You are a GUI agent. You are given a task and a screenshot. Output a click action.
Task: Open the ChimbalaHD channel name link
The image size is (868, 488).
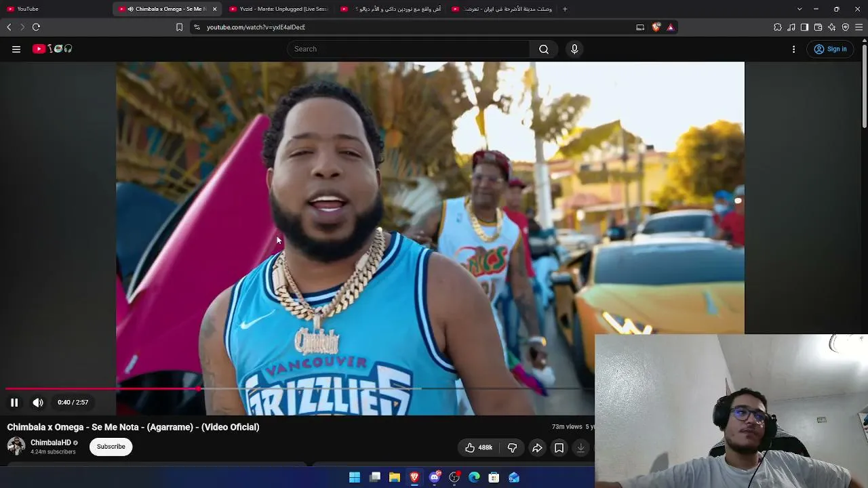(x=51, y=443)
